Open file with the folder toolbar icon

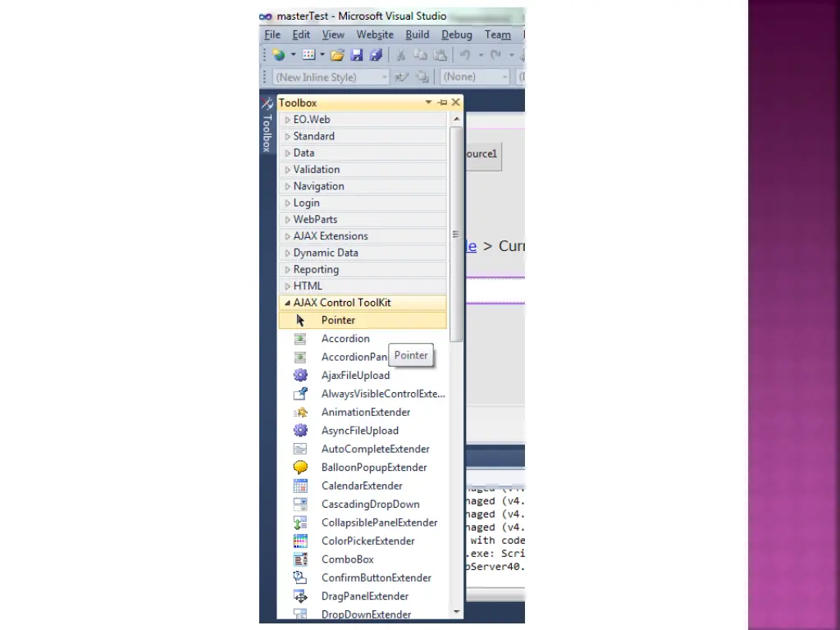tap(337, 55)
